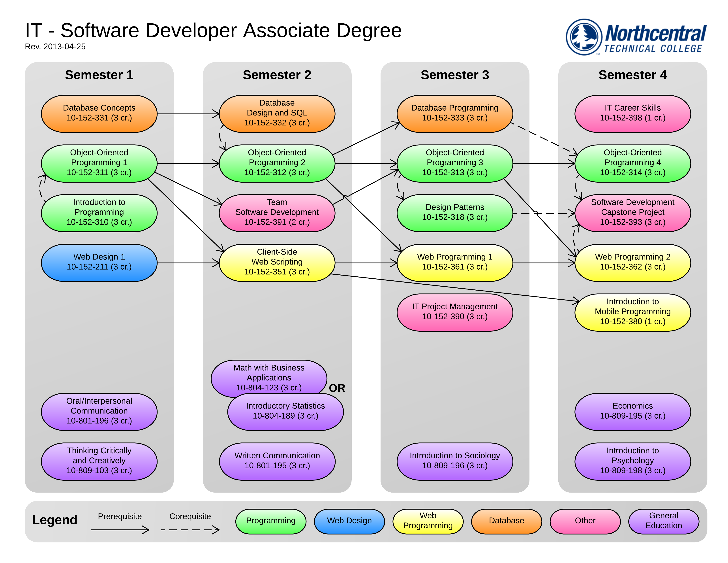The width and height of the screenshot is (728, 563).
Task: Open Client-Side Web Scripting course bubble
Action: click(277, 263)
